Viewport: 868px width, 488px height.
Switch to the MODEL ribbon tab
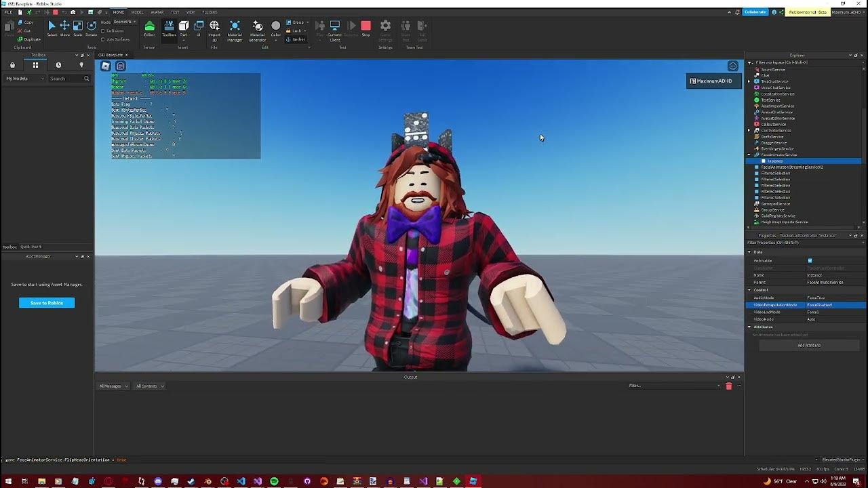tap(137, 12)
